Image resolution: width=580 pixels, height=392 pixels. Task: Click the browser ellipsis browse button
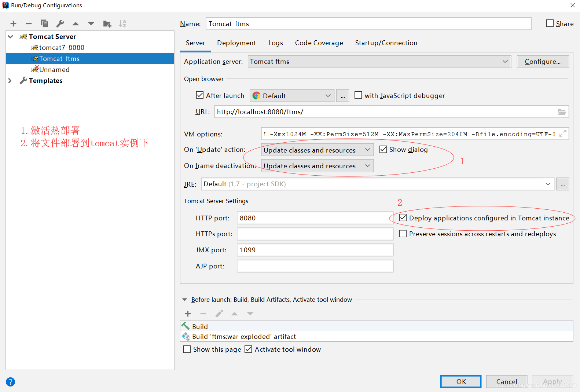point(342,96)
